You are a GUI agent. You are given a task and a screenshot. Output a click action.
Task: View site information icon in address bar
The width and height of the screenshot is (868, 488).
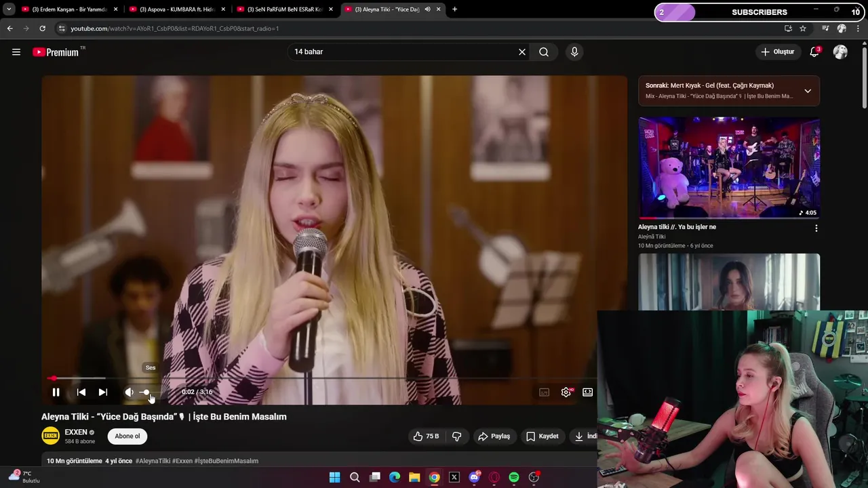coord(62,28)
